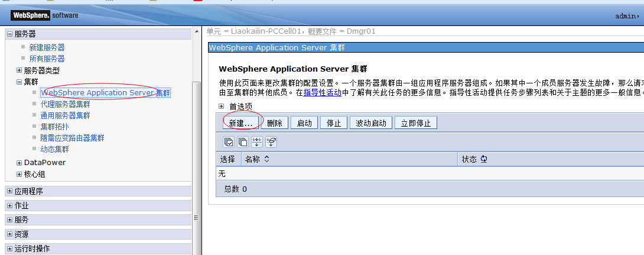
Task: Follow the 指导性活动 hyperlink
Action: point(323,92)
